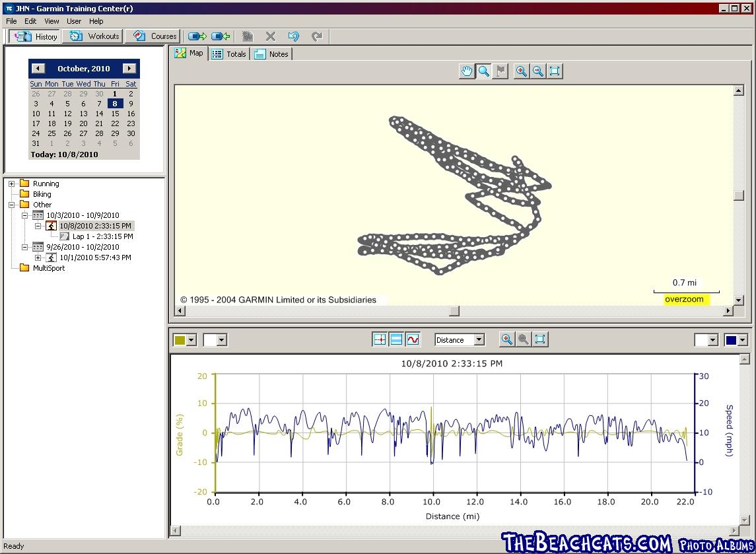
Task: Select October 15 in the calendar
Action: 115,114
